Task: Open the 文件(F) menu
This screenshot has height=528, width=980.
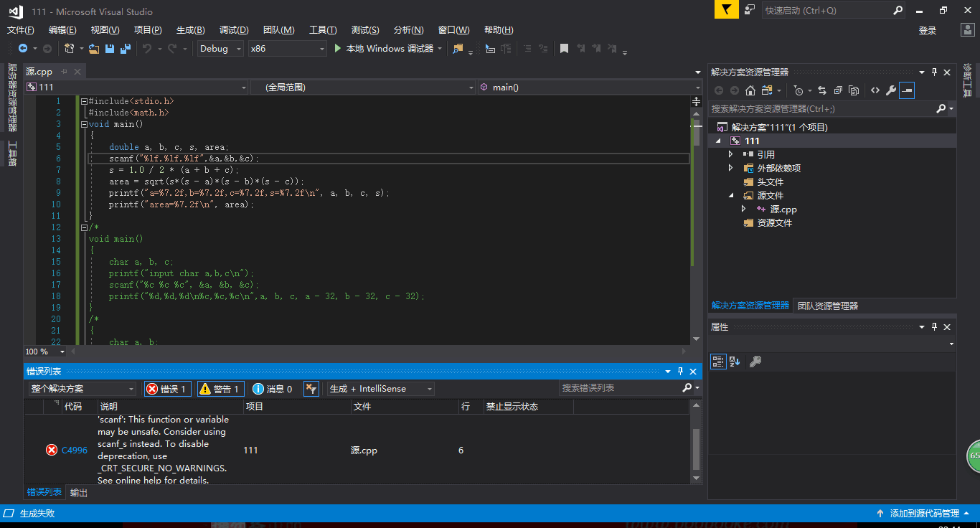Action: click(x=21, y=30)
